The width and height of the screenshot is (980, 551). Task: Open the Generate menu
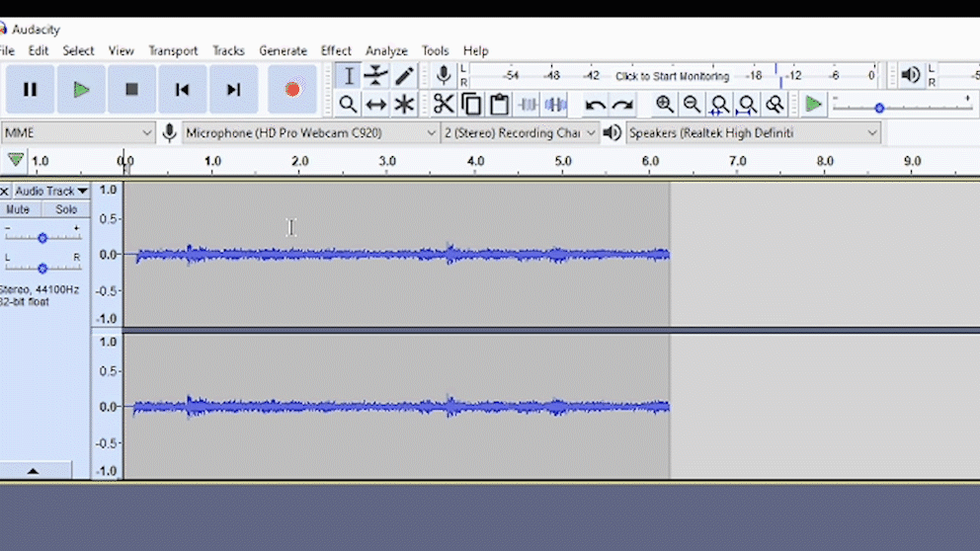click(284, 50)
